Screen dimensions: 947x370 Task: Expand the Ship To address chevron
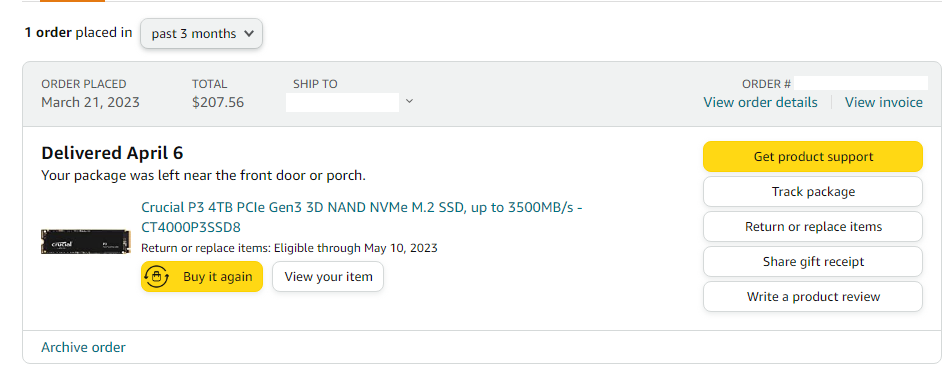pyautogui.click(x=409, y=101)
